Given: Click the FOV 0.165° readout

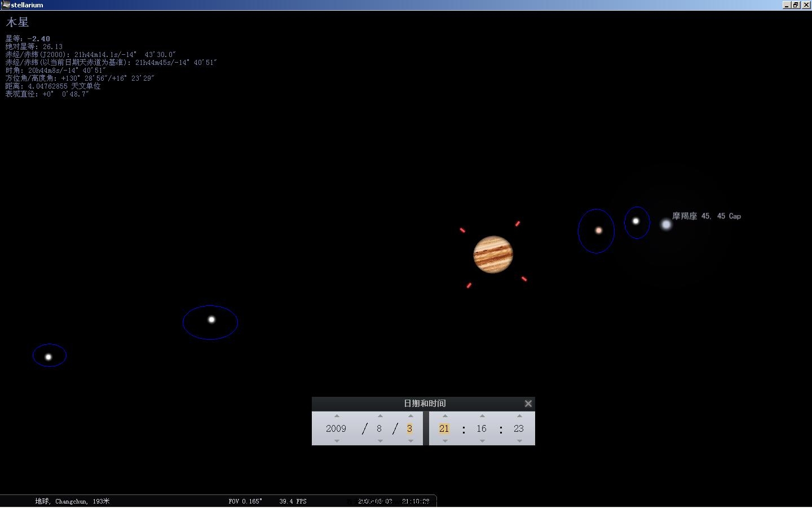Looking at the screenshot, I should (x=245, y=501).
